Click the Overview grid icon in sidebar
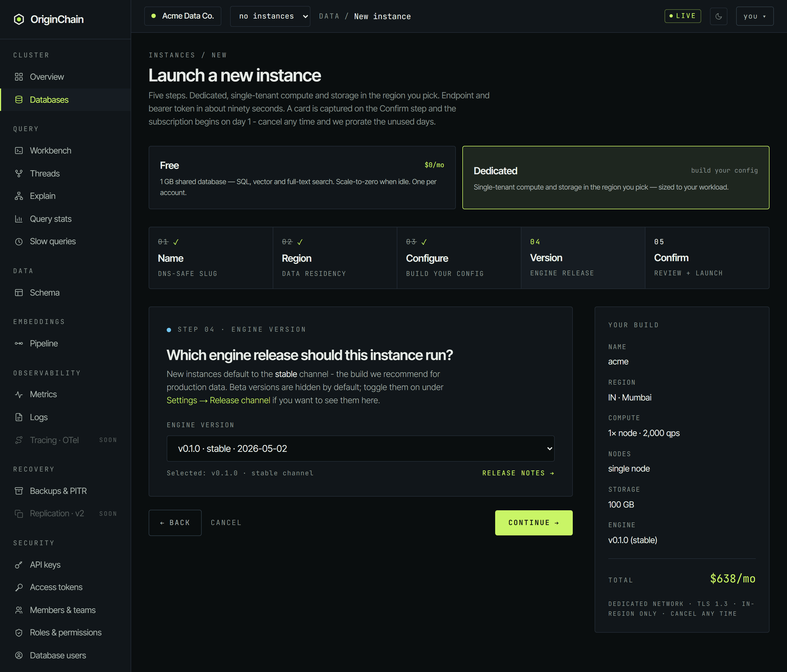This screenshot has width=787, height=672. [19, 77]
